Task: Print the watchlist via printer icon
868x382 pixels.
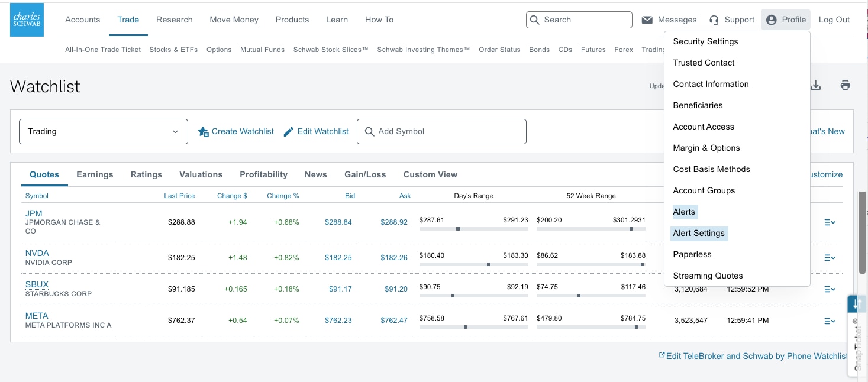Action: 846,85
